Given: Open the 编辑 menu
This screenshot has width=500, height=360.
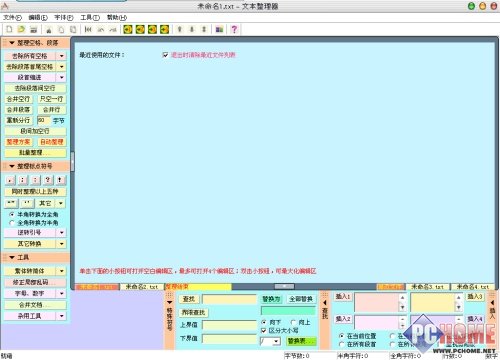Looking at the screenshot, I should pyautogui.click(x=38, y=17).
